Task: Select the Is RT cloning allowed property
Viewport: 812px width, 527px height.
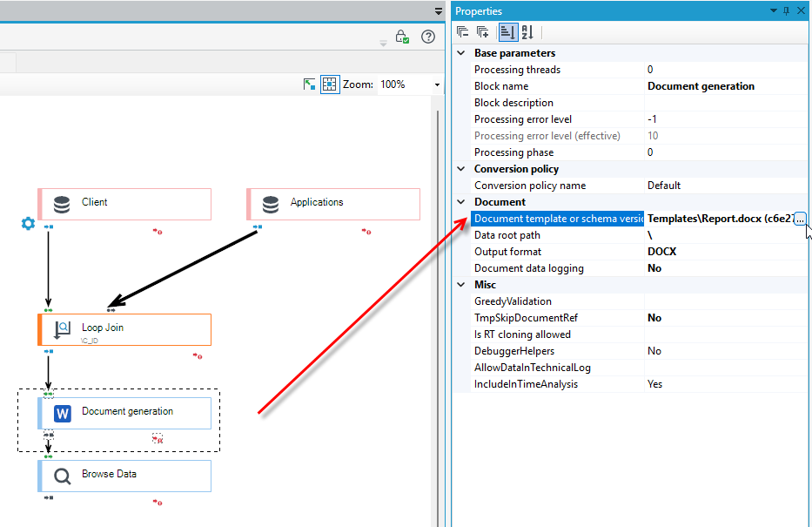Action: (x=639, y=334)
